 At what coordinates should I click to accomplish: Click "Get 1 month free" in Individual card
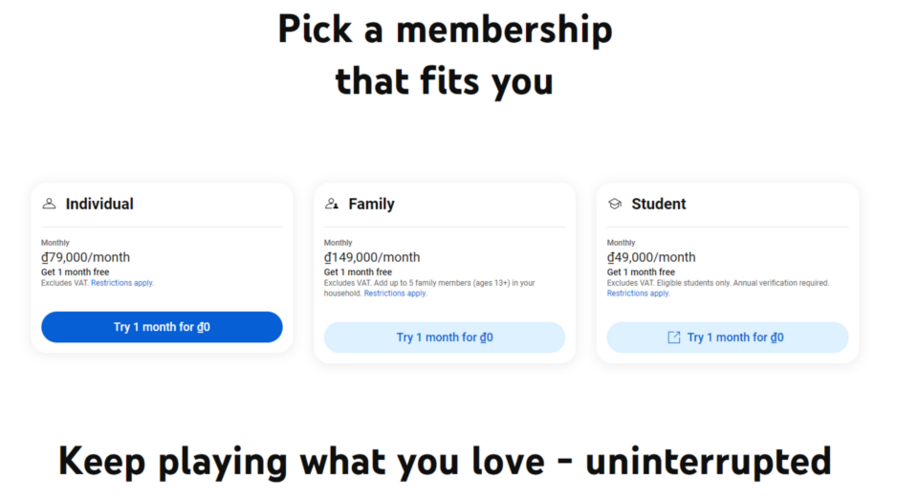point(75,272)
